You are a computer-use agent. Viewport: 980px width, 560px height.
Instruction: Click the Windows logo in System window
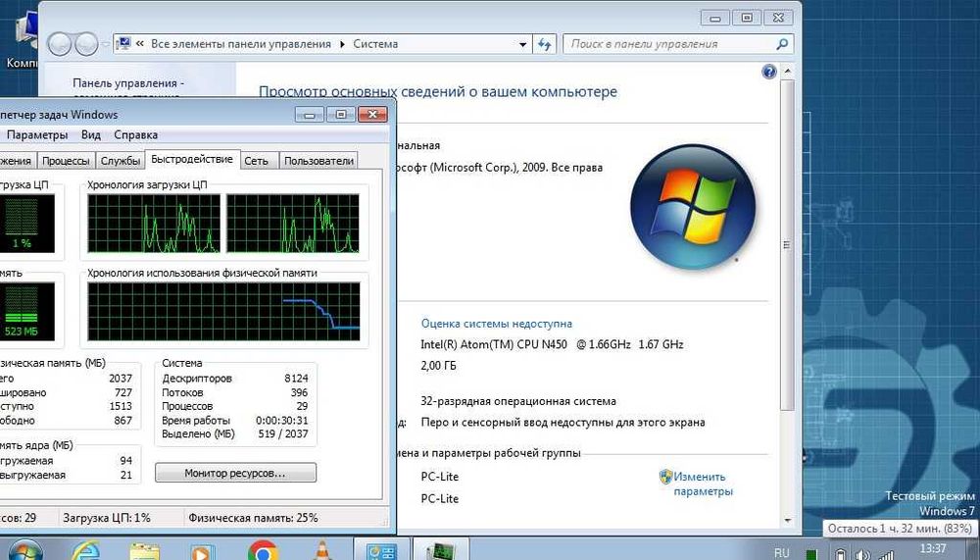(693, 207)
